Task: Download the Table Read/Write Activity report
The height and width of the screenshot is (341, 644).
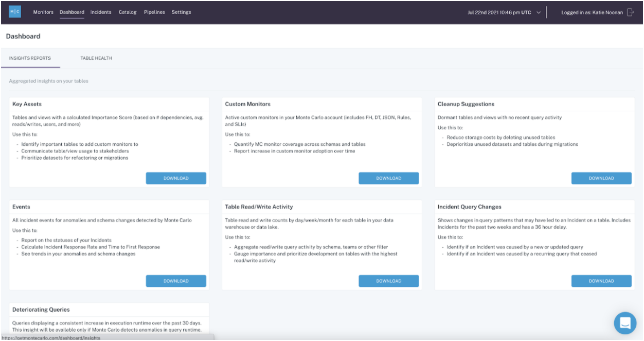Action: click(389, 281)
